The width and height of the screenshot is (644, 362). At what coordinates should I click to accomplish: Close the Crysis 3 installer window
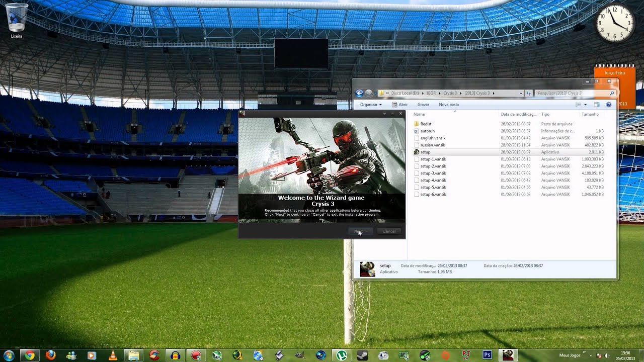click(400, 114)
